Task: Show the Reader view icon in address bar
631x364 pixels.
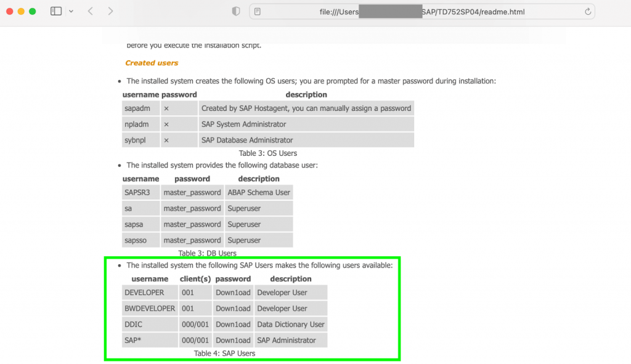Action: (258, 12)
